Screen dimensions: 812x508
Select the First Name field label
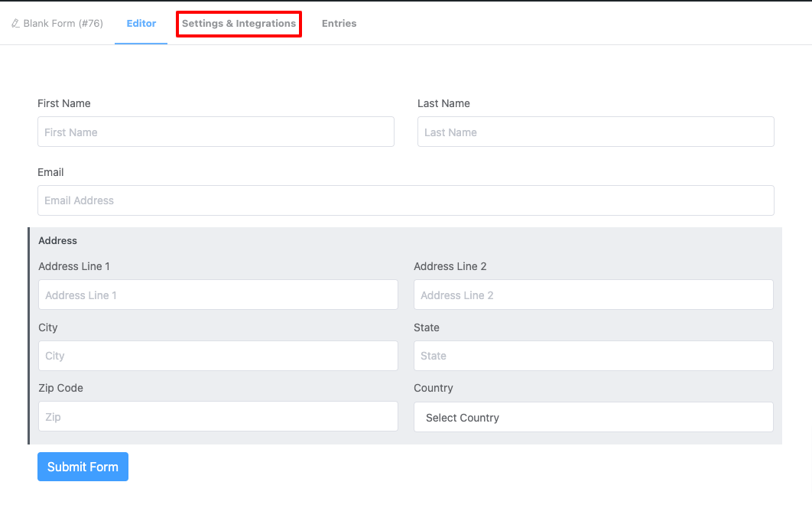click(x=64, y=104)
